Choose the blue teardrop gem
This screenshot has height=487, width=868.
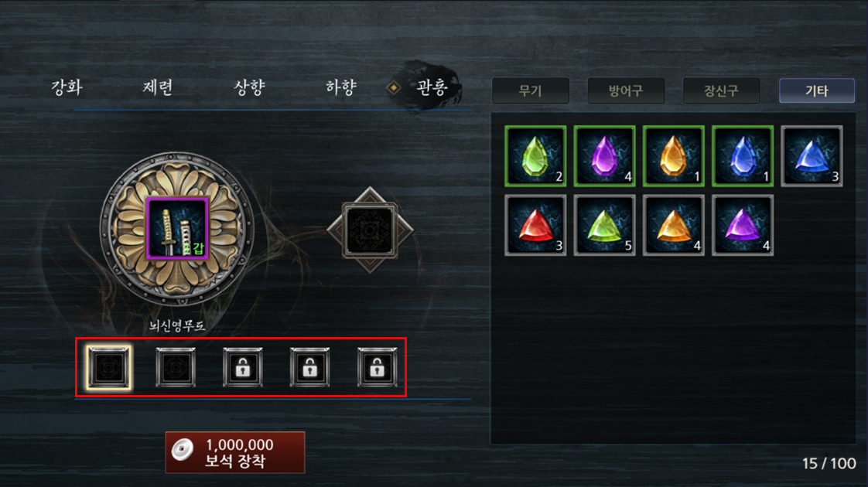click(x=743, y=156)
